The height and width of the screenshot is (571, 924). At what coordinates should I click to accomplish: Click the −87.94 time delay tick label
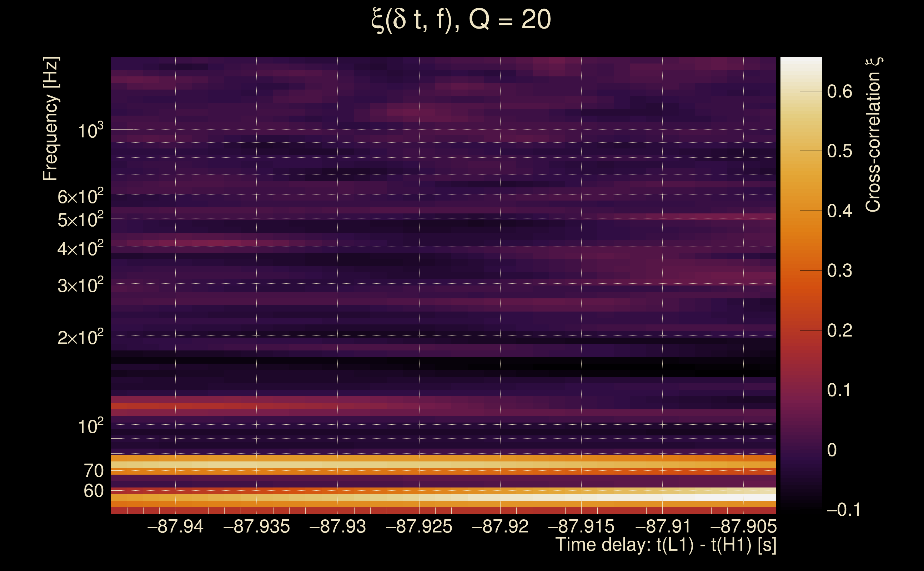175,526
